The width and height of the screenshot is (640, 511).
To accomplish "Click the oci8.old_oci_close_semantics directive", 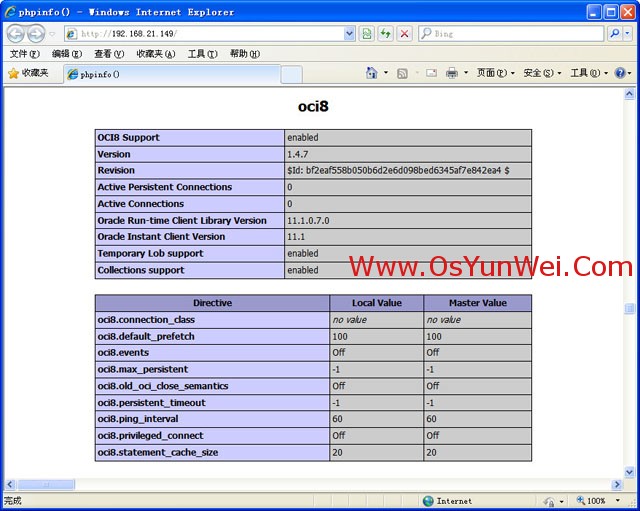I will 163,386.
